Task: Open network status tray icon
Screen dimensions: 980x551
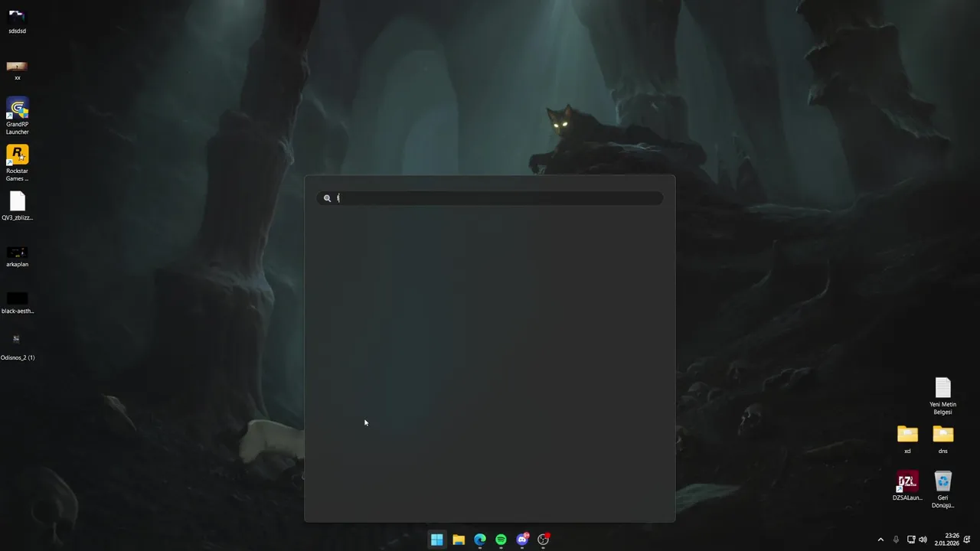Action: click(x=911, y=540)
